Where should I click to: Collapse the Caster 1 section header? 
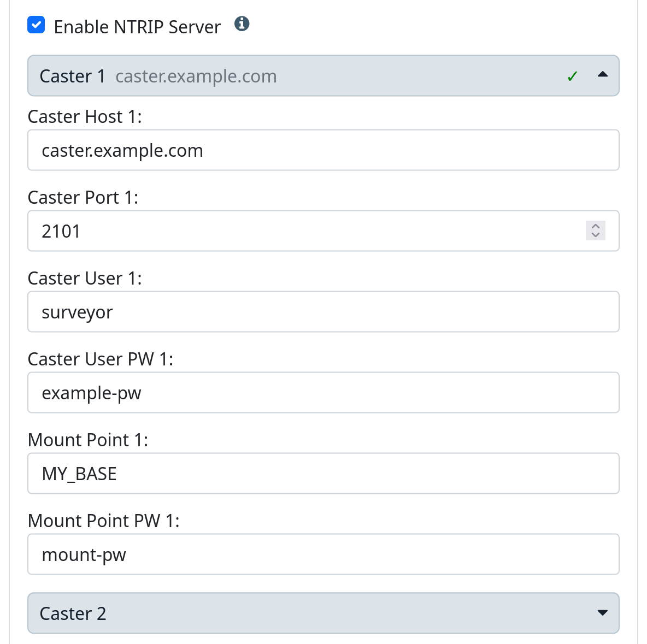point(323,75)
